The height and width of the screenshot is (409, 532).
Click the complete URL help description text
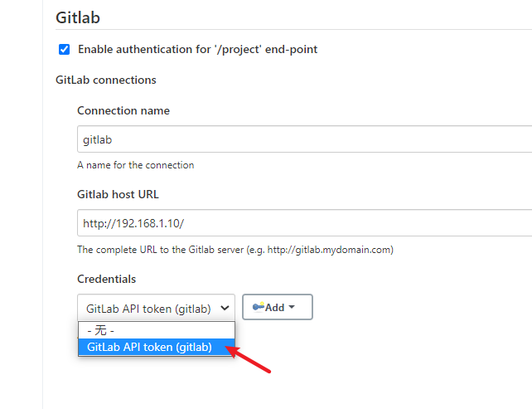235,250
